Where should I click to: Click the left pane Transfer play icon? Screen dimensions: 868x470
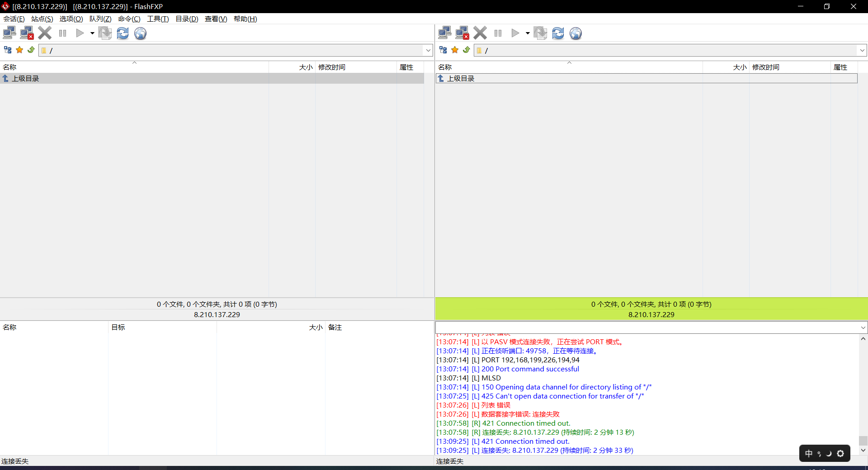tap(80, 33)
